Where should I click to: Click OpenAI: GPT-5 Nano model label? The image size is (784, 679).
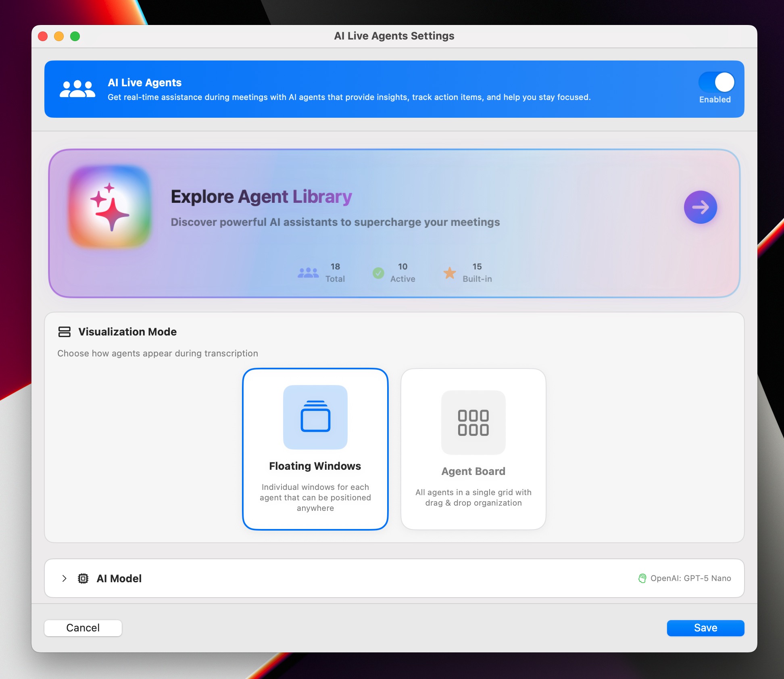click(690, 578)
